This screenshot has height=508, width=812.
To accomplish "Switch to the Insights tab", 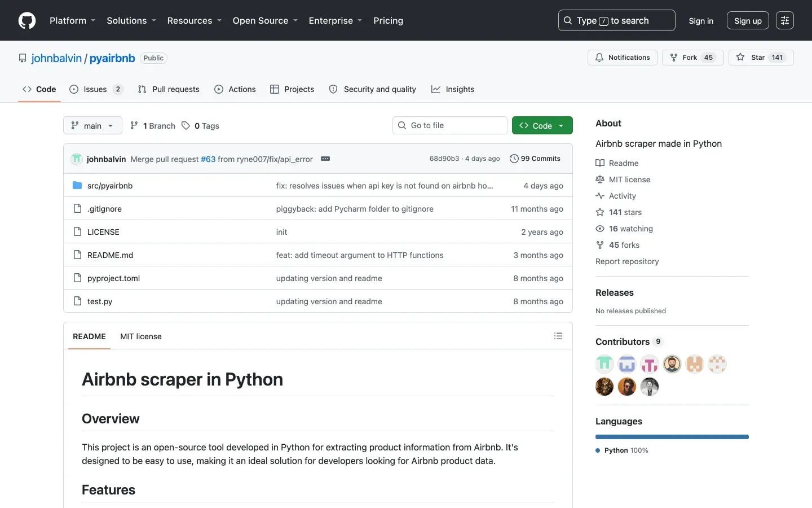I will (453, 89).
